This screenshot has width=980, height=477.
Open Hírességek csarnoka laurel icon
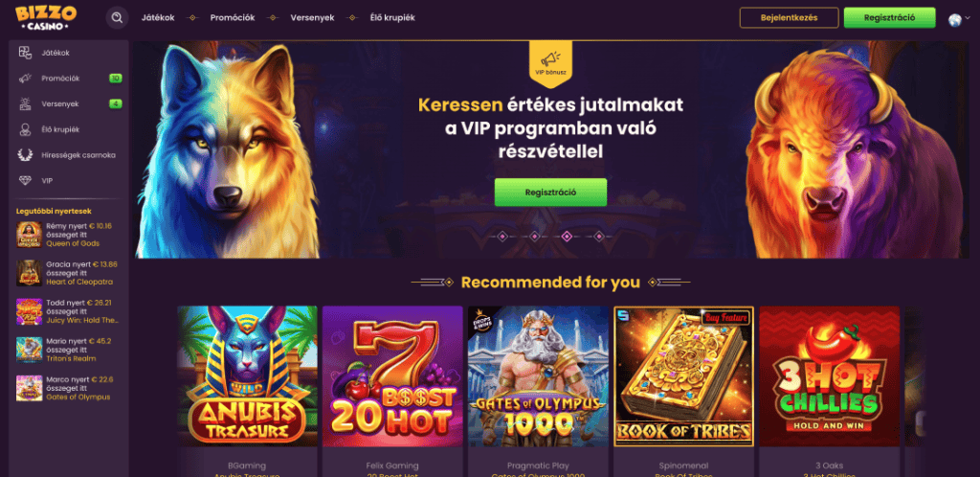click(x=25, y=155)
